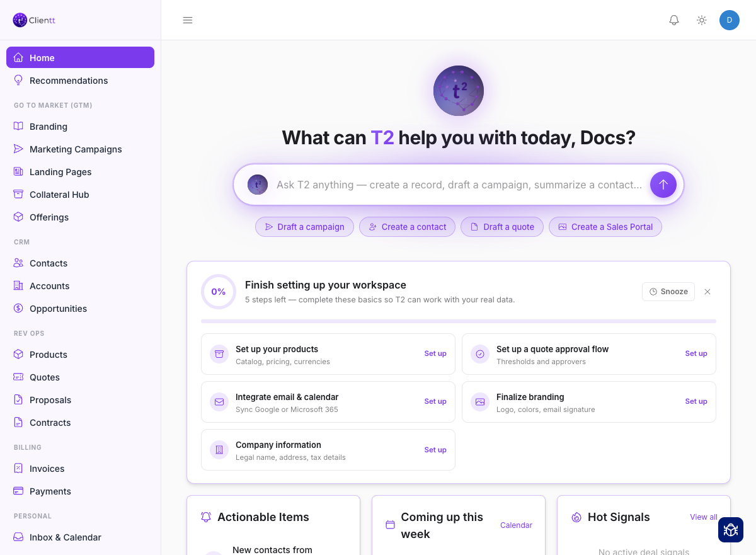Screen dimensions: 756x555
Task: Click the Collateral Hub archive icon
Action: (x=18, y=194)
